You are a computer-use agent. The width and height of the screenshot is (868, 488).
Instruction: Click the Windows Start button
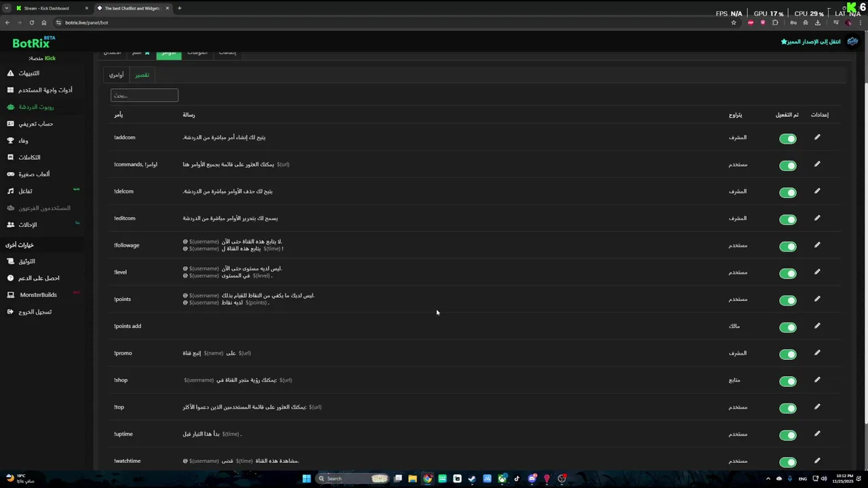[x=307, y=479]
